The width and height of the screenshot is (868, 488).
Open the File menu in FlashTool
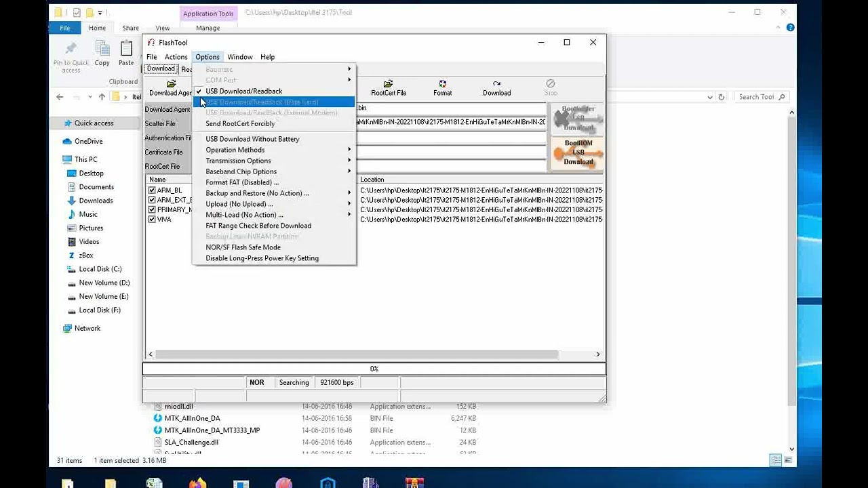[x=152, y=57]
